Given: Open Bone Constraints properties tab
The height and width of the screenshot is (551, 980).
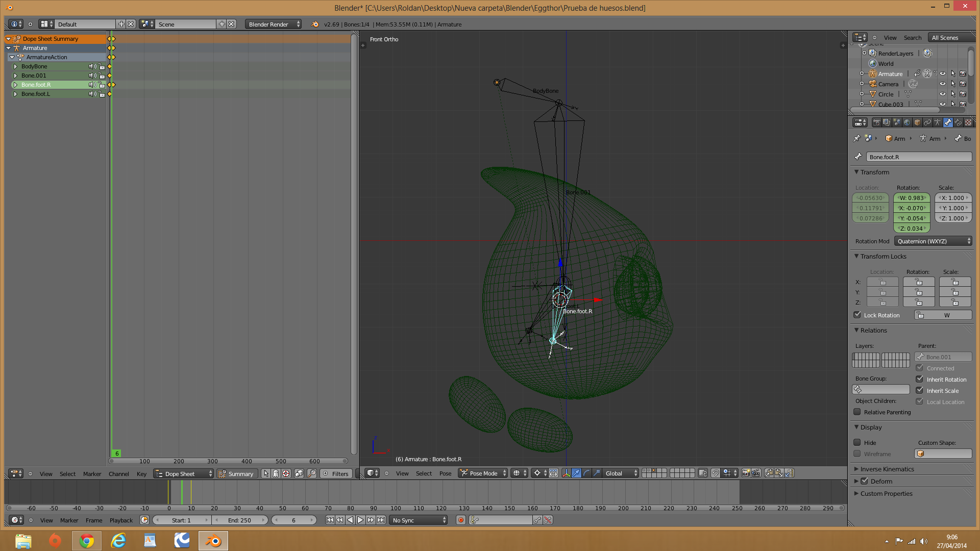Looking at the screenshot, I should (x=958, y=122).
